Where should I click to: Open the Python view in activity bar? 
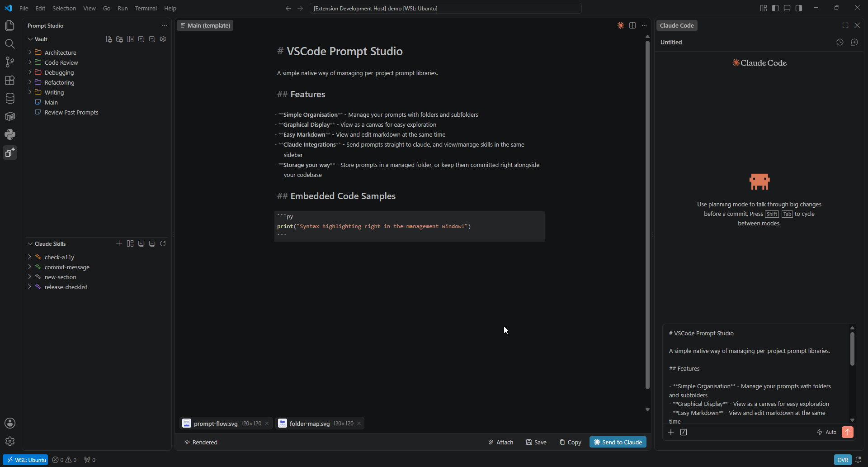[x=10, y=134]
